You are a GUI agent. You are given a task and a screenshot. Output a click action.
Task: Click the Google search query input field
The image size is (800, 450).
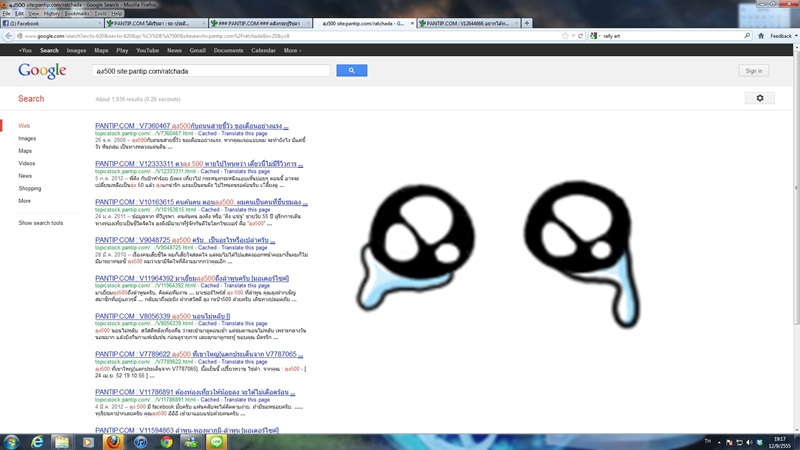point(211,71)
